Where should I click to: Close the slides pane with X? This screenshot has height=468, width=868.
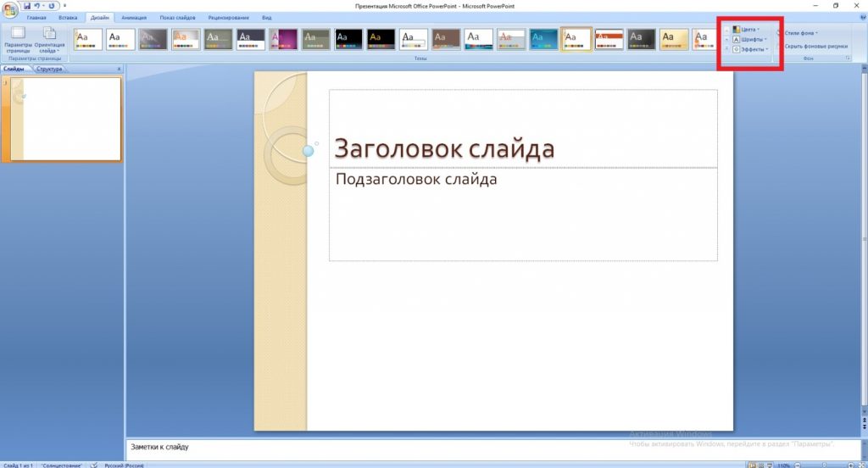(119, 69)
